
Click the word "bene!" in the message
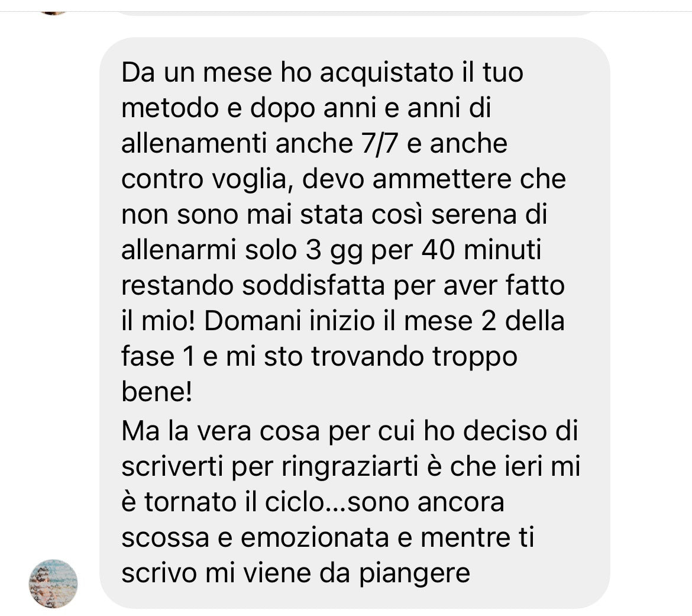(x=157, y=392)
